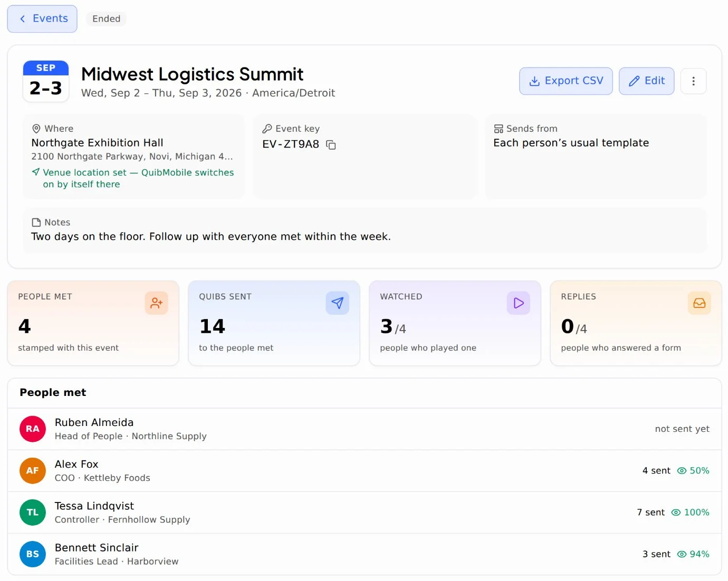Edit the Midwest Logistics Summit event
The image size is (728, 581).
point(647,81)
